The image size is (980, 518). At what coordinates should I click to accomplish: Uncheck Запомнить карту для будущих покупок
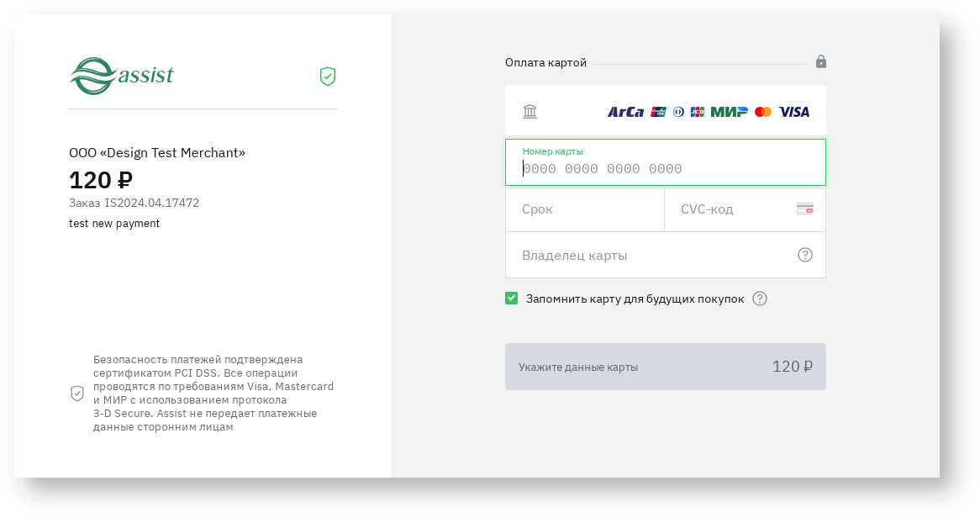(511, 299)
